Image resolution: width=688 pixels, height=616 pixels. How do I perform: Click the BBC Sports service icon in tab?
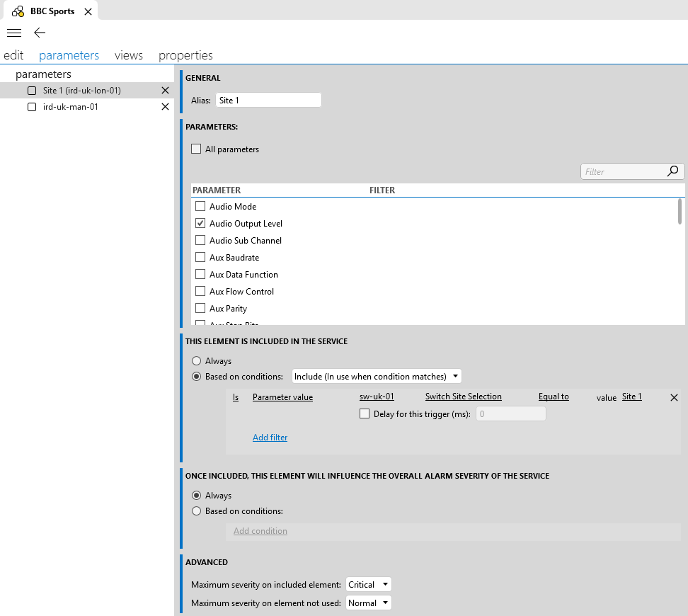(18, 11)
